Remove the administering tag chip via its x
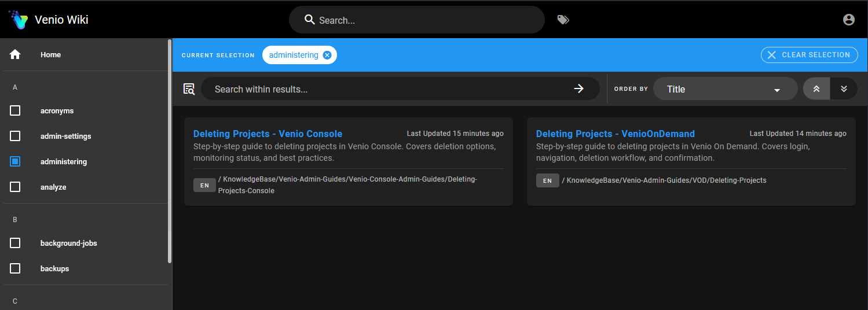 pyautogui.click(x=327, y=55)
